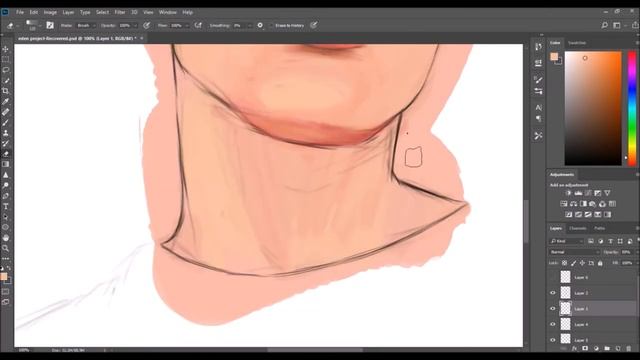The width and height of the screenshot is (640, 360).
Task: Open layer filter Kind dropdown
Action: tap(567, 241)
